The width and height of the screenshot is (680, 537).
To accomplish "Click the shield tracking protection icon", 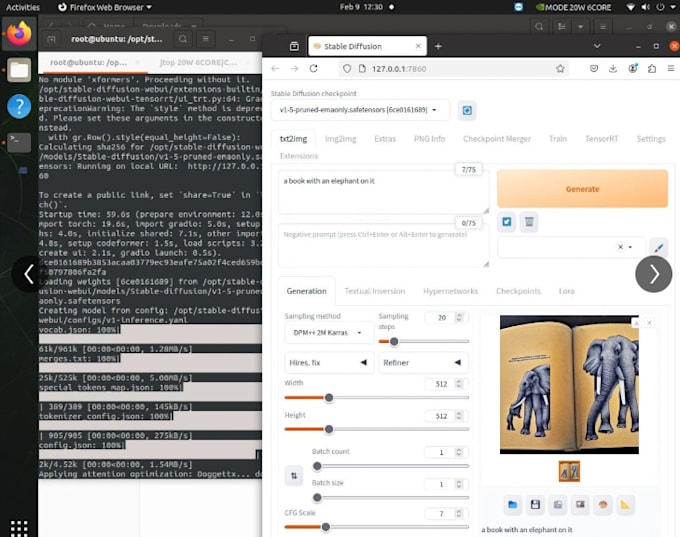I will [347, 69].
